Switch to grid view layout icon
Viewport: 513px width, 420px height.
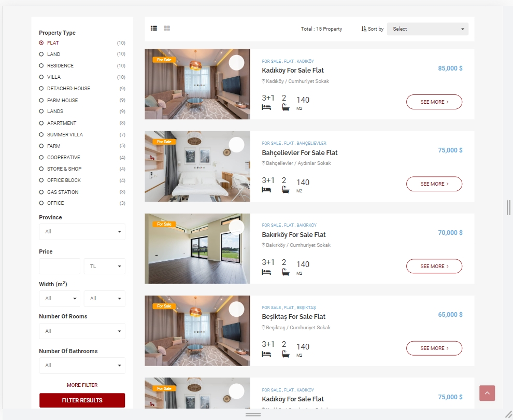point(167,28)
